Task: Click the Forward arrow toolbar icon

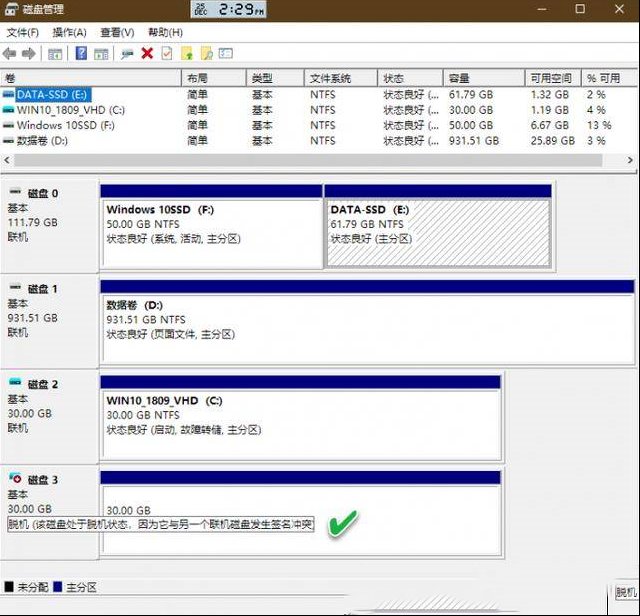Action: tap(29, 53)
